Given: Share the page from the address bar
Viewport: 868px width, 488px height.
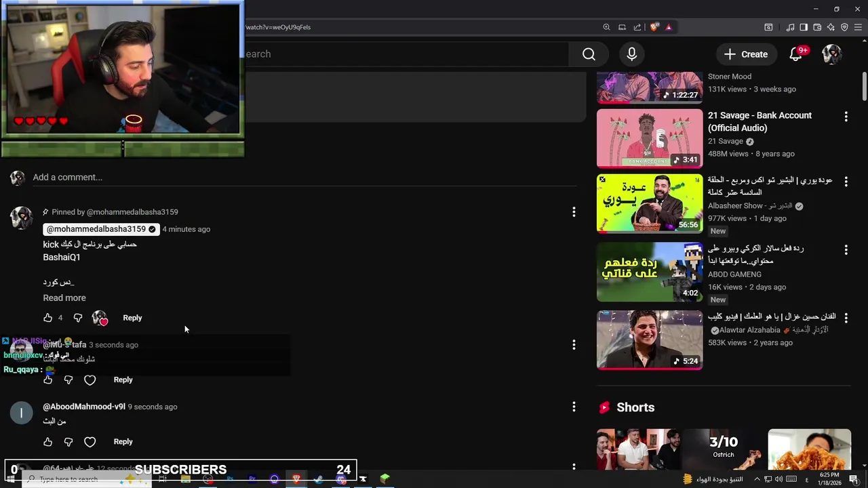Looking at the screenshot, I should point(637,27).
